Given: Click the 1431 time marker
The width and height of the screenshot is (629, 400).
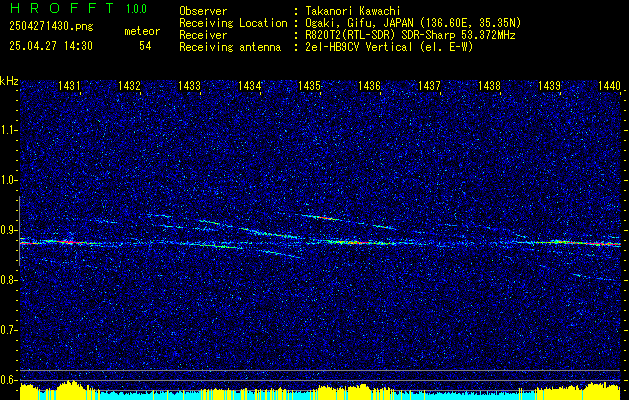Looking at the screenshot, I should click(69, 85).
